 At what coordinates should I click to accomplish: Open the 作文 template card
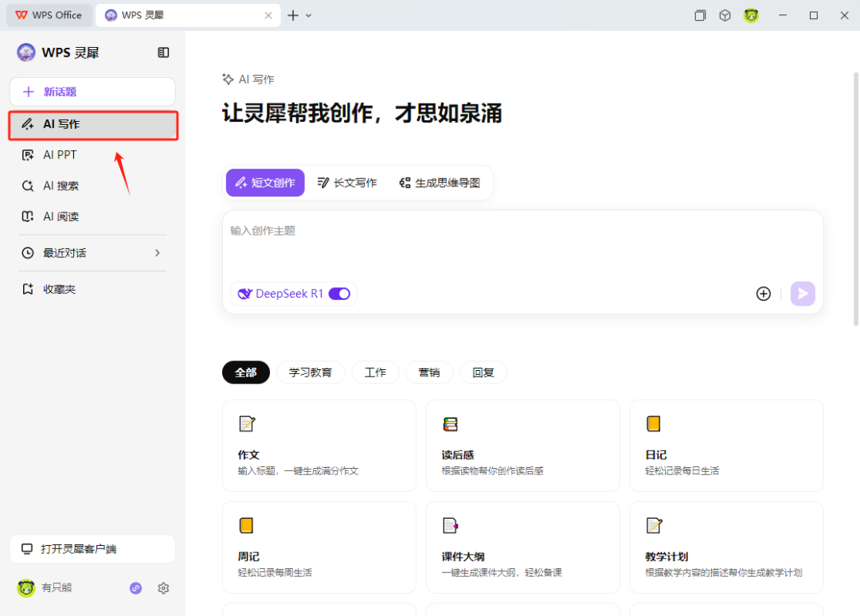(319, 446)
